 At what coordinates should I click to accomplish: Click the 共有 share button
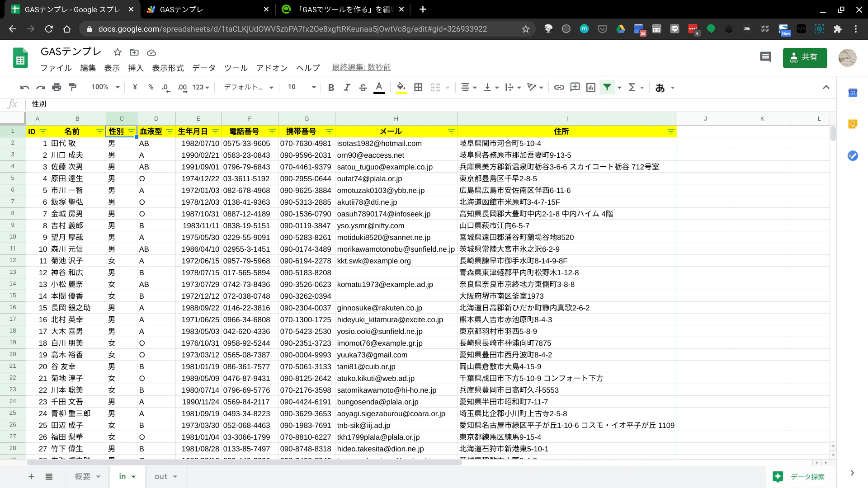tap(805, 58)
